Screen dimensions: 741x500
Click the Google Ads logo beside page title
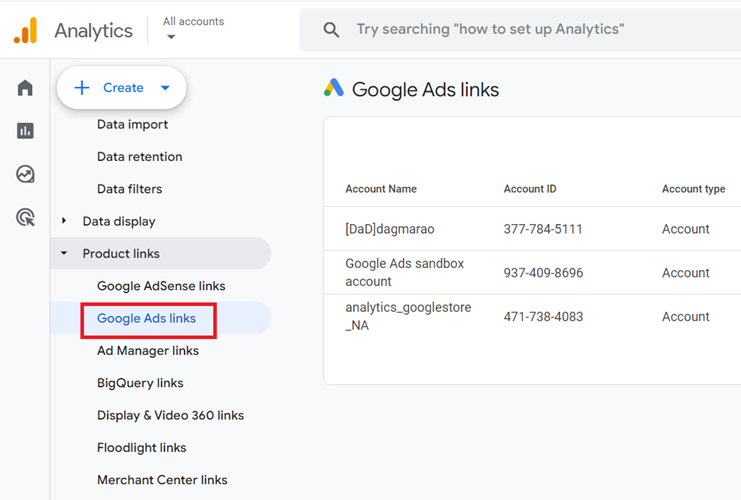click(334, 88)
